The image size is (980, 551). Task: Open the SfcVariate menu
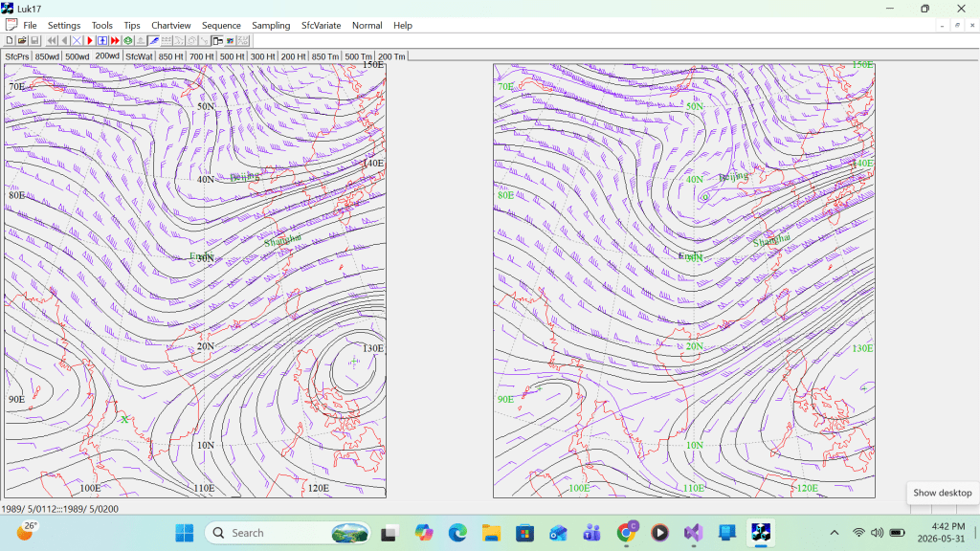tap(322, 26)
